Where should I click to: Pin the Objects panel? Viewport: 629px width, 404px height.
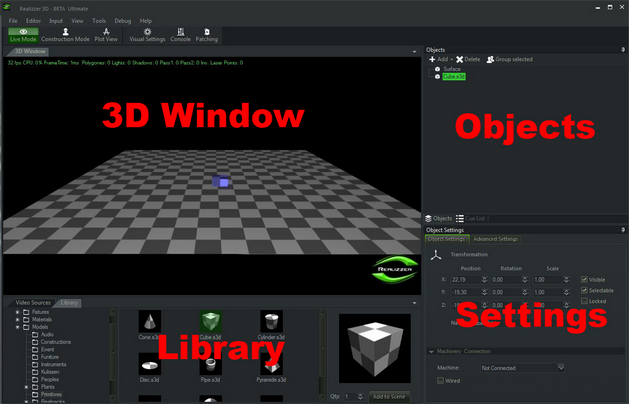(623, 50)
